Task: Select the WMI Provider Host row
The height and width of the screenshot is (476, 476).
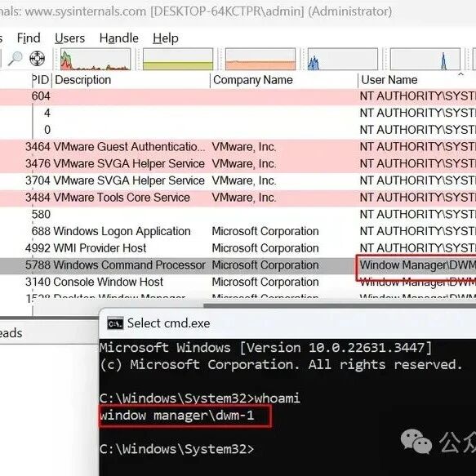Action: (x=238, y=249)
